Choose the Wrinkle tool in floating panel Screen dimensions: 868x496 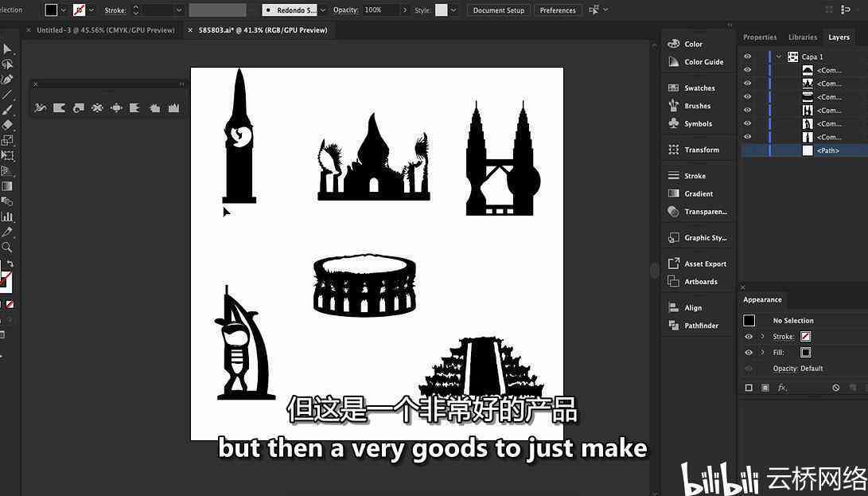click(x=173, y=108)
